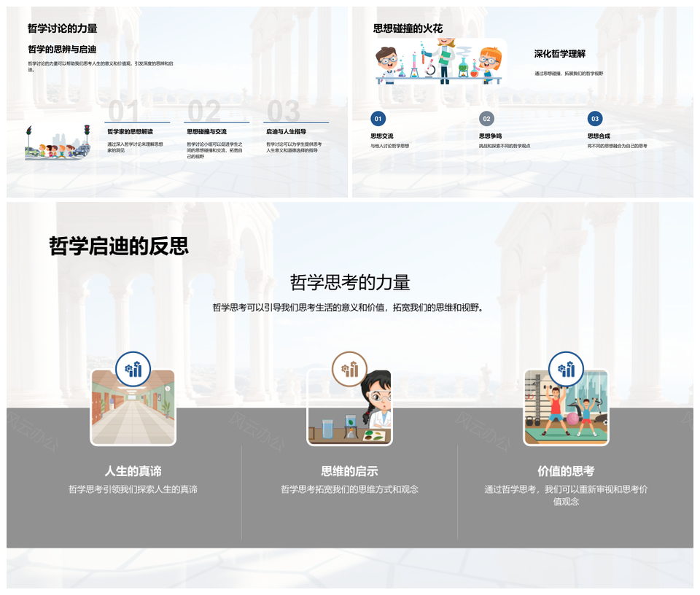
Task: Click the 价值的思考 heading
Action: [566, 471]
